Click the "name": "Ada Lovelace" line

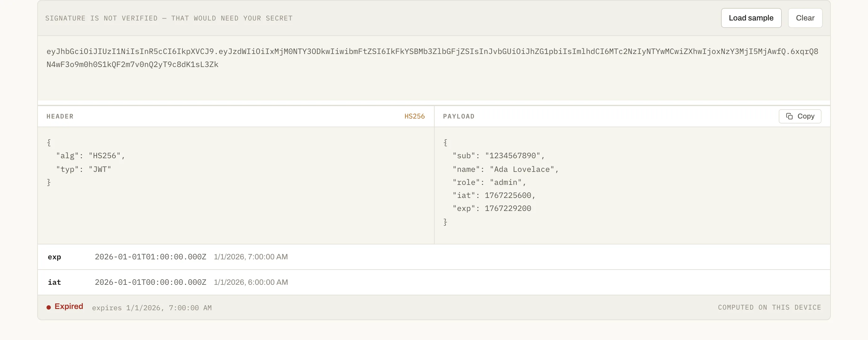(505, 169)
